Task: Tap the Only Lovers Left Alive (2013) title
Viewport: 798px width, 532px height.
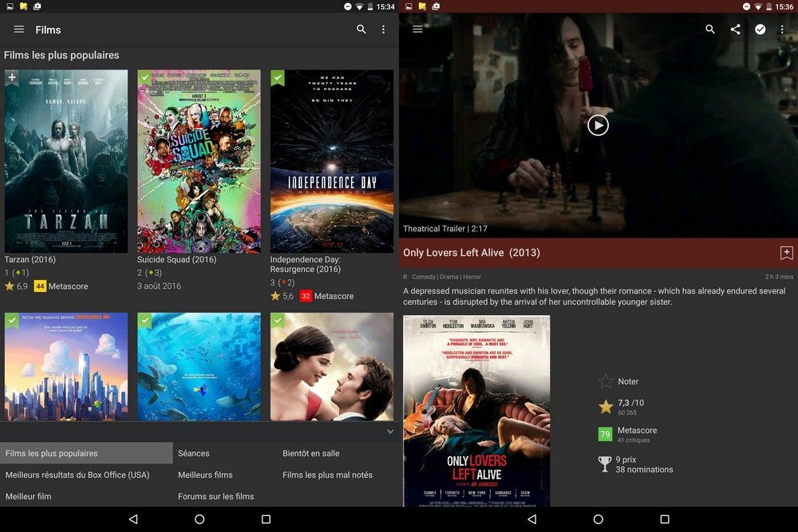Action: point(472,253)
